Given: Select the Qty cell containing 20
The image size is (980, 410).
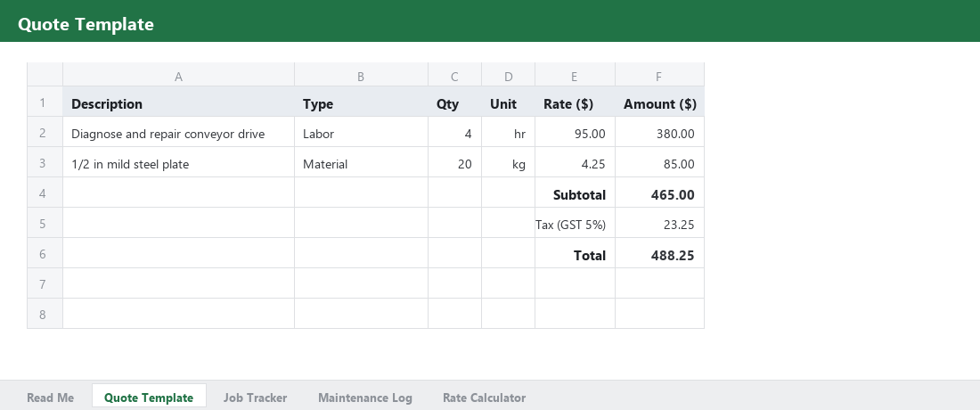Looking at the screenshot, I should (454, 162).
